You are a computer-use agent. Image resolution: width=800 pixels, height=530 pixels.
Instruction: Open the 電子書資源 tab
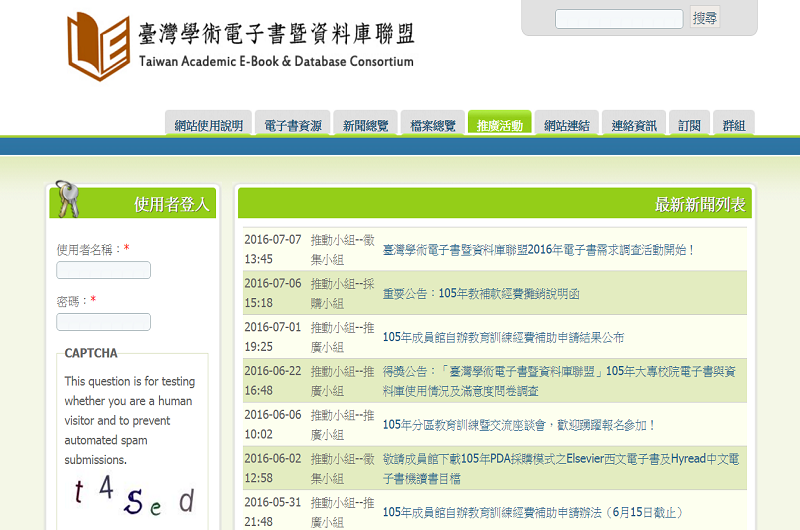pos(292,125)
